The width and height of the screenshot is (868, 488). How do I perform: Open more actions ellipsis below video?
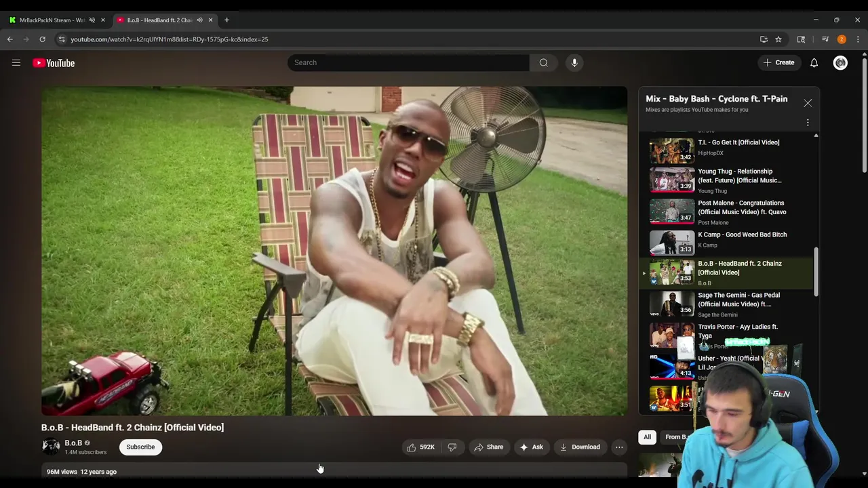point(619,447)
